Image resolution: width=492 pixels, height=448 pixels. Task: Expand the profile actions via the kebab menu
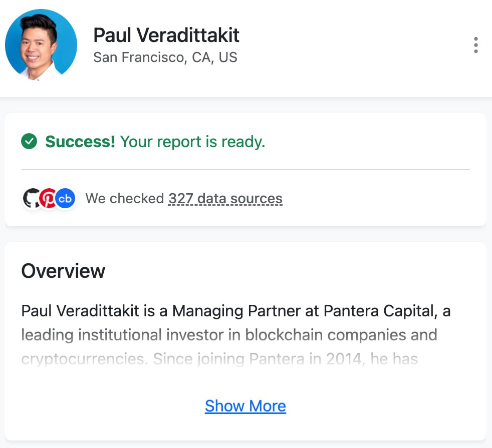coord(475,45)
